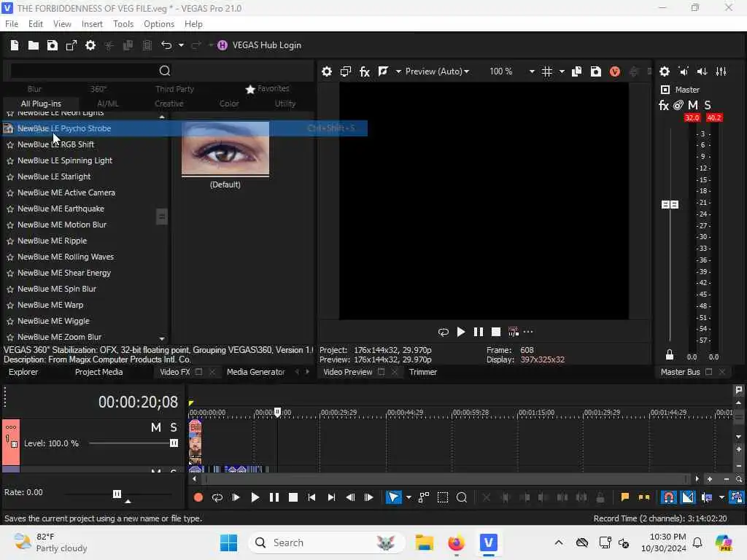Viewport: 747px width, 560px height.
Task: Focus the plug-in search field
Action: (83, 71)
